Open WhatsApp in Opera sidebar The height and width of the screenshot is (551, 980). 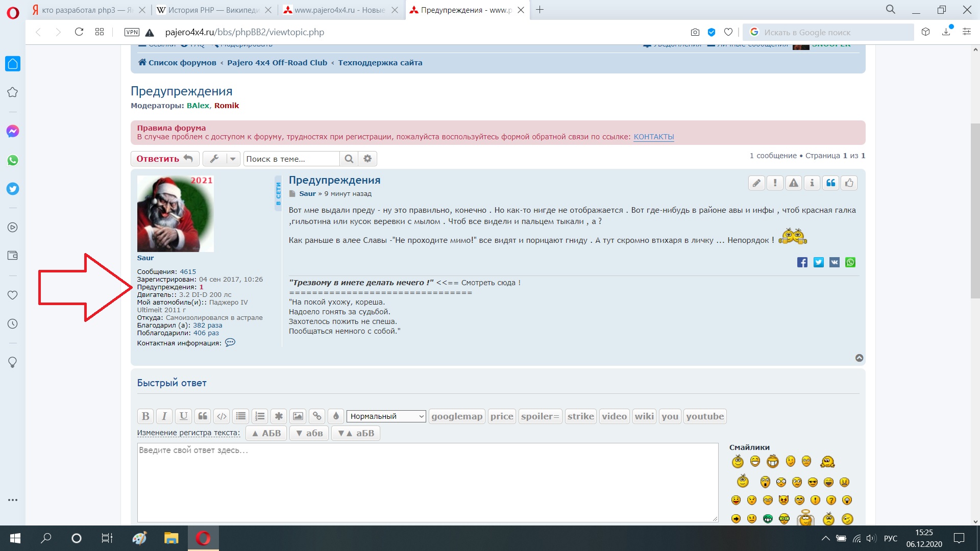tap(13, 160)
